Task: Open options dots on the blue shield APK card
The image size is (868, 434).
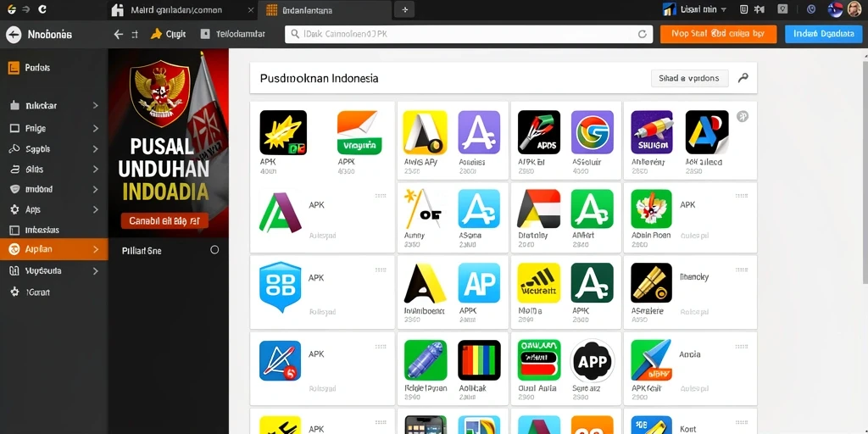Action: [381, 270]
